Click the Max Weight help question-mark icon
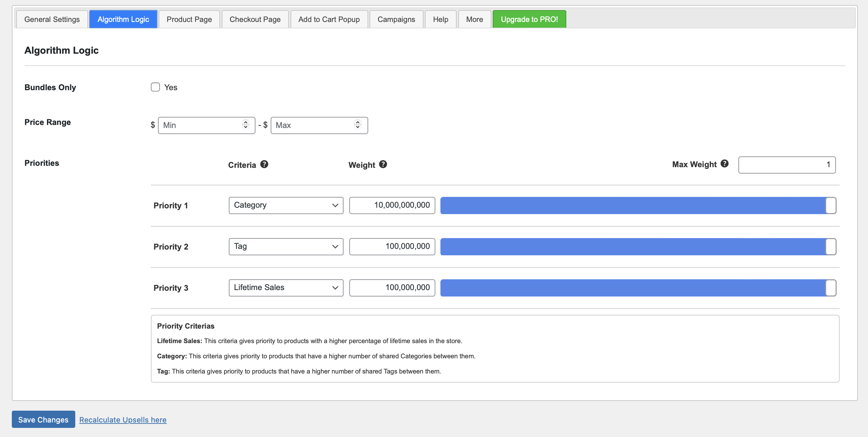 click(725, 164)
